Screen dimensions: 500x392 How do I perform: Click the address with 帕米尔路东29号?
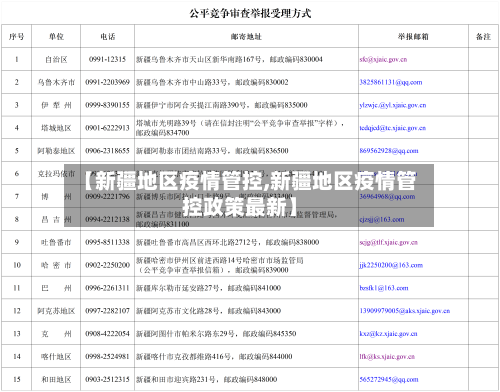coord(216,334)
